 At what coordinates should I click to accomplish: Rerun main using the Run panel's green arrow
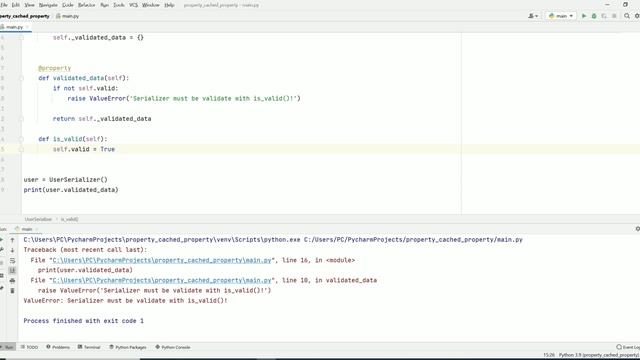(x=2, y=240)
